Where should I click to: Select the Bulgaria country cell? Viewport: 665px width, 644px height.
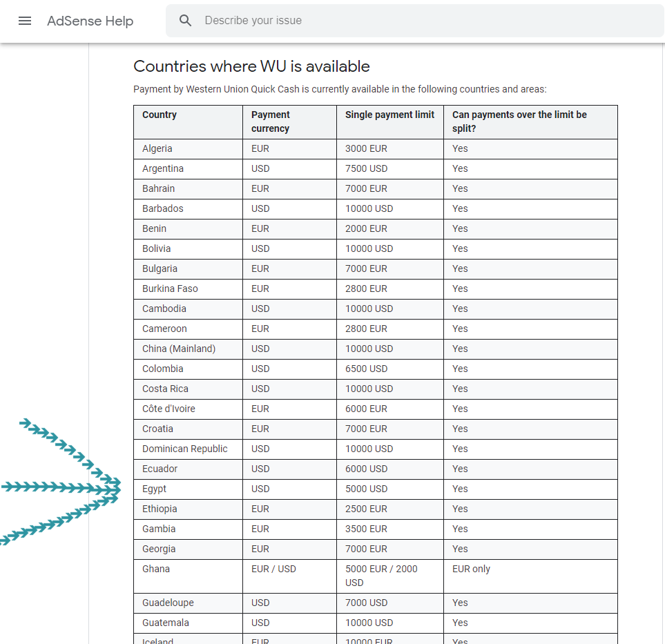pos(188,269)
